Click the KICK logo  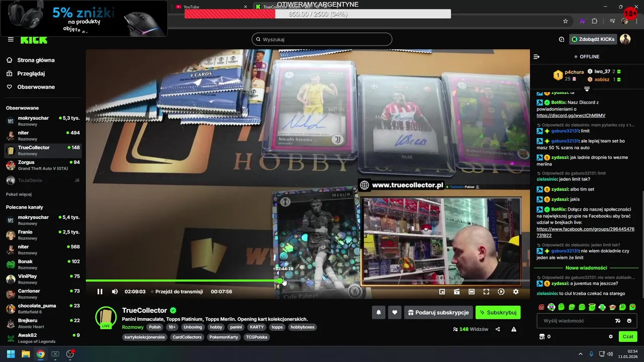pos(34,40)
